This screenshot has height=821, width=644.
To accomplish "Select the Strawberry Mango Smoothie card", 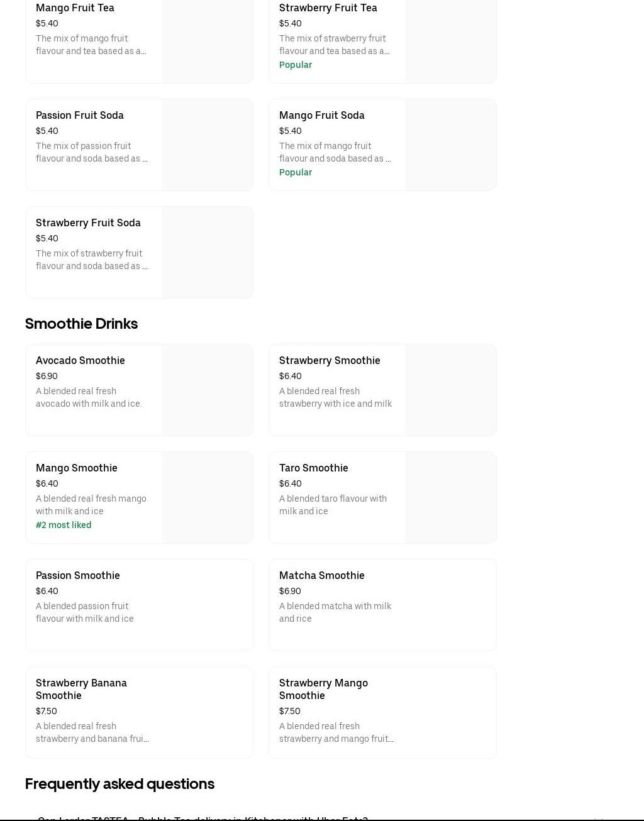I will 382,712.
